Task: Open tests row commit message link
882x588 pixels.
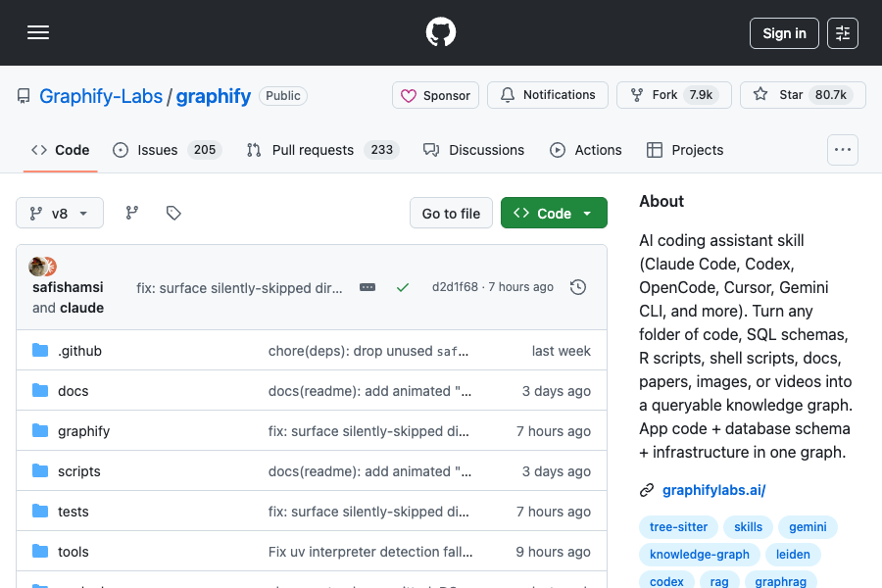Action: pos(368,512)
